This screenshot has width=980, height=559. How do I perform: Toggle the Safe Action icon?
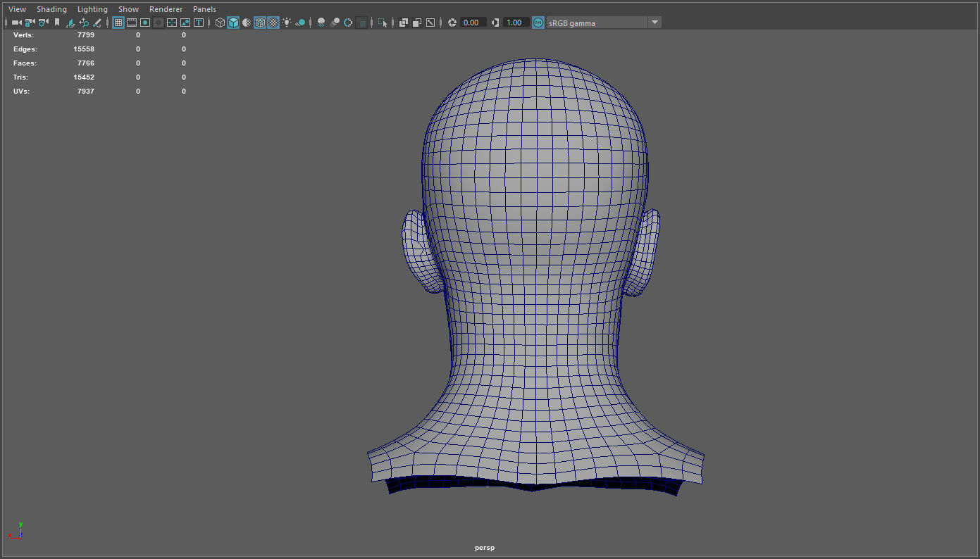click(x=185, y=23)
